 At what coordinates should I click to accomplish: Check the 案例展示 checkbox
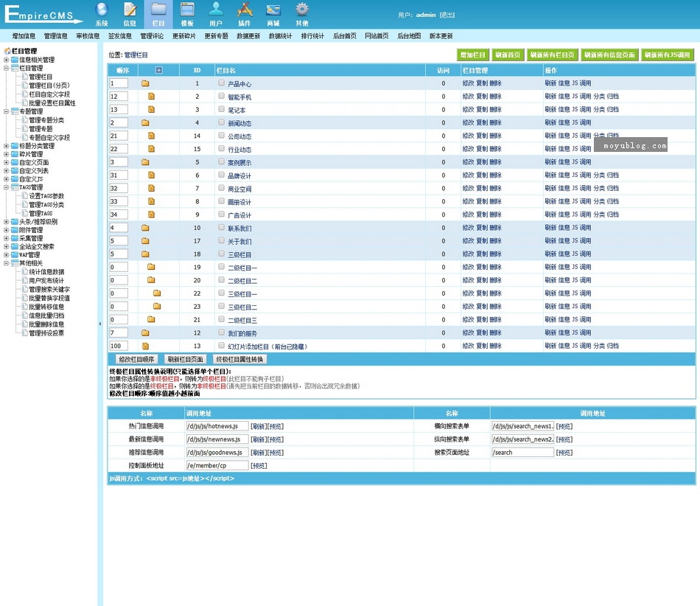coord(222,161)
